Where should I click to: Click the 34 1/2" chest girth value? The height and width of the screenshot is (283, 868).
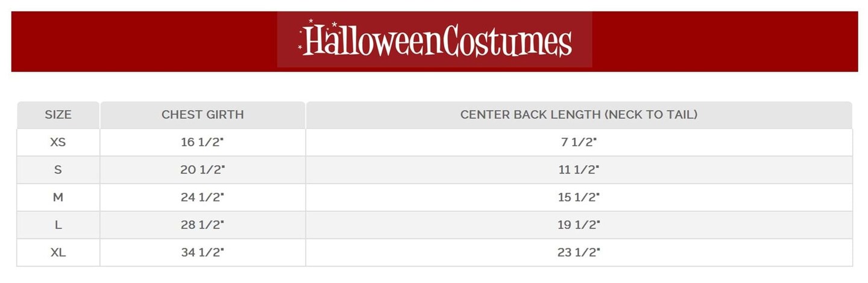click(x=203, y=253)
